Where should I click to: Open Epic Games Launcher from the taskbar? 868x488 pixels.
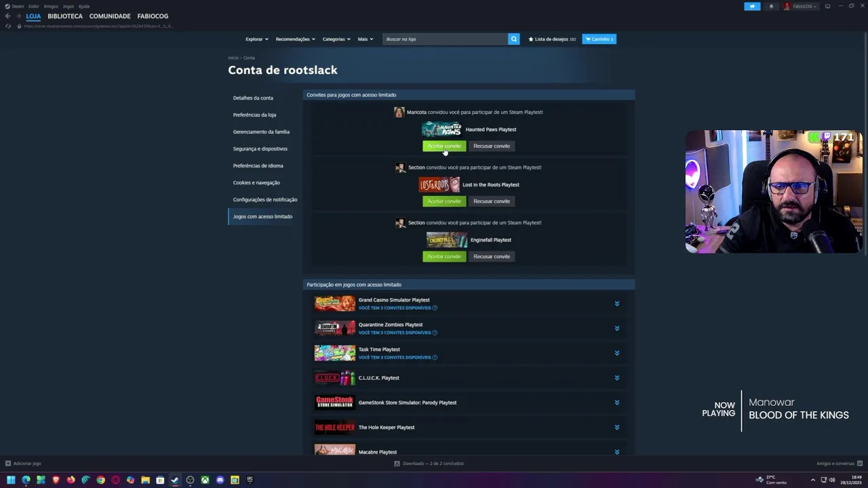tap(250, 480)
